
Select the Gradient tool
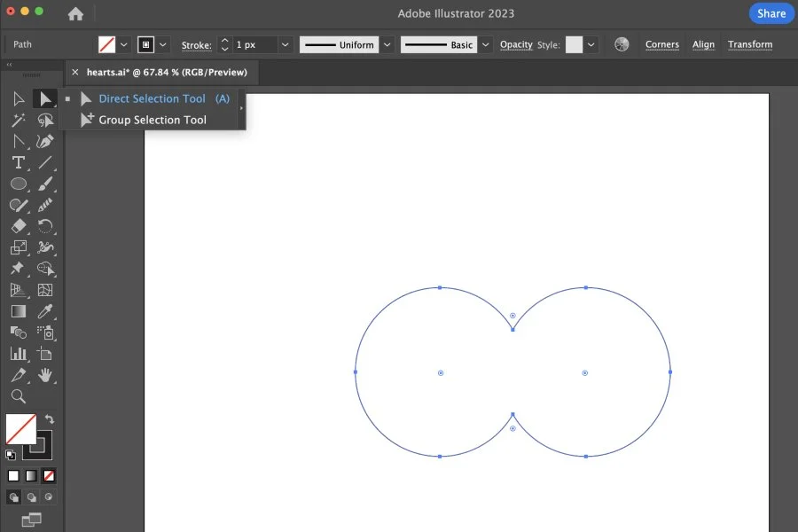point(19,311)
